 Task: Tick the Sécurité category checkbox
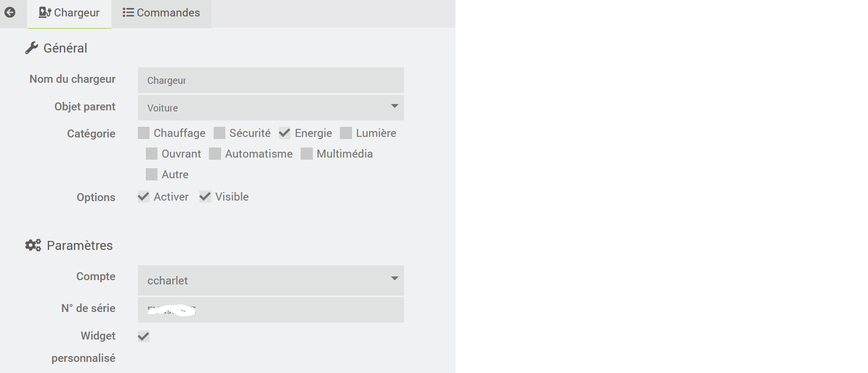point(220,133)
